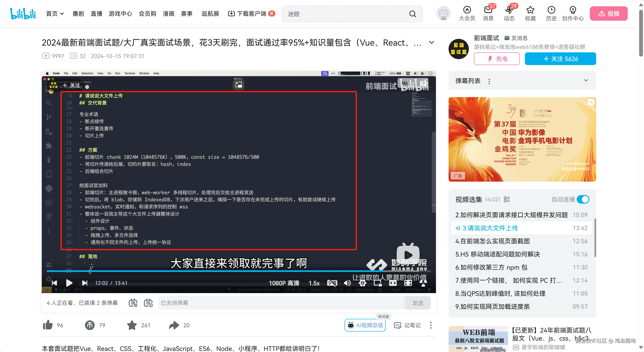Click the share arrow icon

174,325
